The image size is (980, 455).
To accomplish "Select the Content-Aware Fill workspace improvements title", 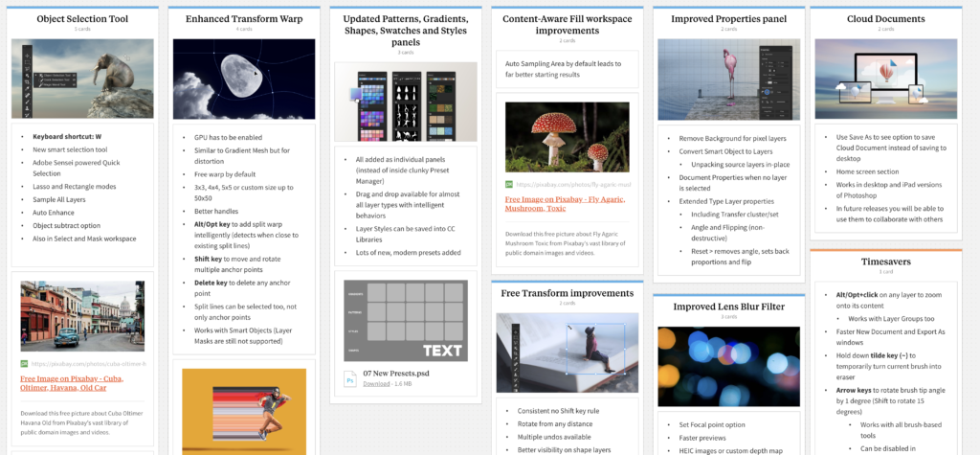I will pos(567,24).
